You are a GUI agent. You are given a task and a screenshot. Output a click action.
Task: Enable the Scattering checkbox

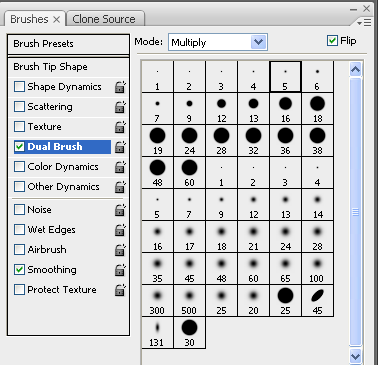tap(19, 107)
